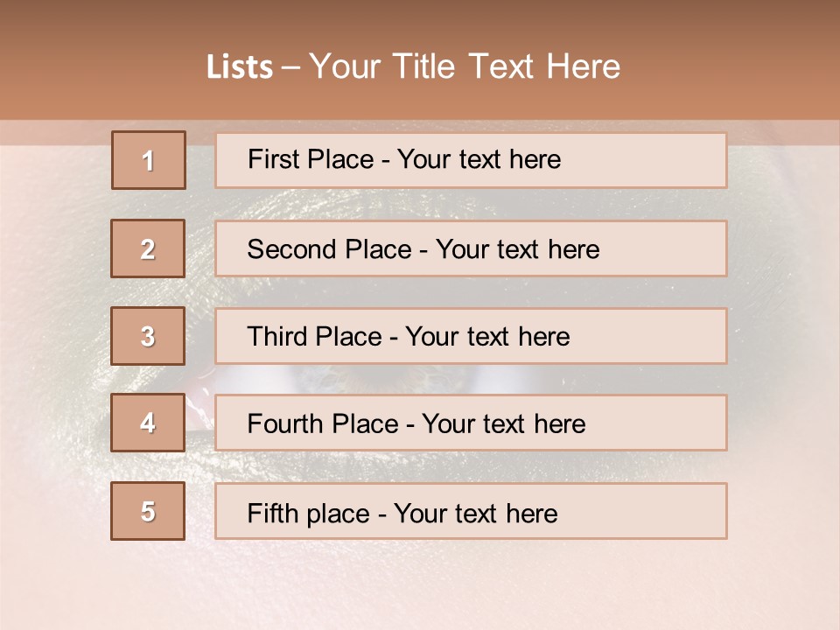Click the First Place text bar
The image size is (840, 630).
click(471, 160)
